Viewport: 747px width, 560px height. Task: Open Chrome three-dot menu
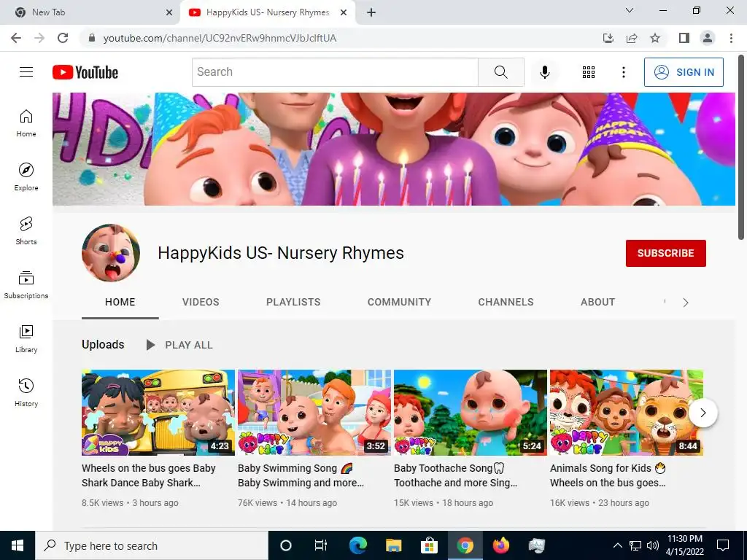tap(731, 38)
